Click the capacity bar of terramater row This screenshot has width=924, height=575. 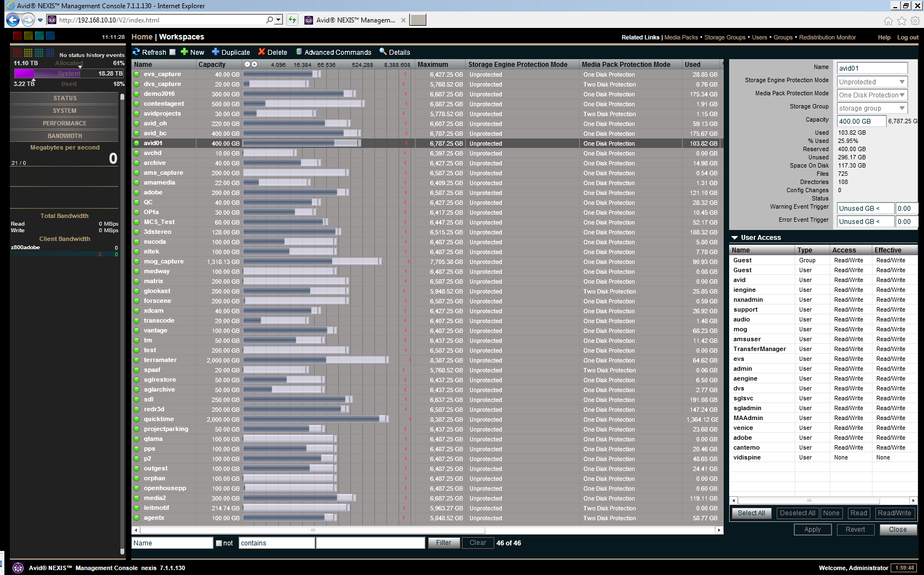(x=316, y=360)
